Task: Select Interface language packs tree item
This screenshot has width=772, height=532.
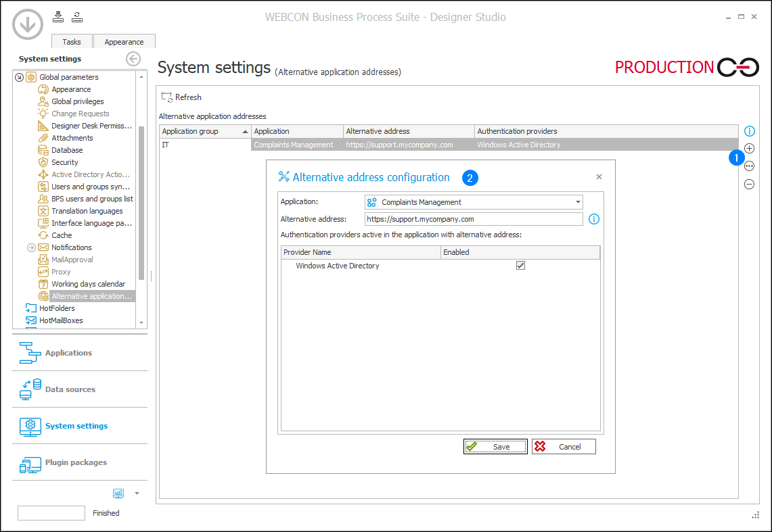Action: point(91,223)
